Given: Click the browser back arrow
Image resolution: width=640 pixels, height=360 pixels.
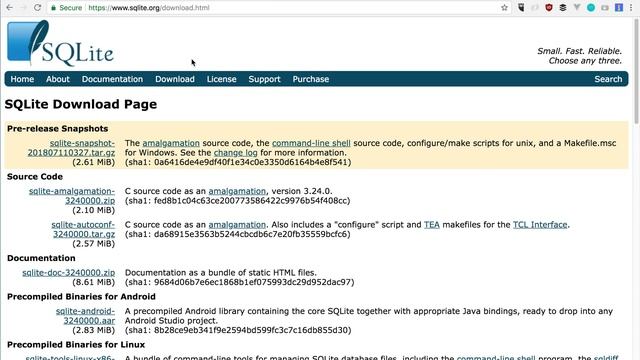Looking at the screenshot, I should [9, 7].
